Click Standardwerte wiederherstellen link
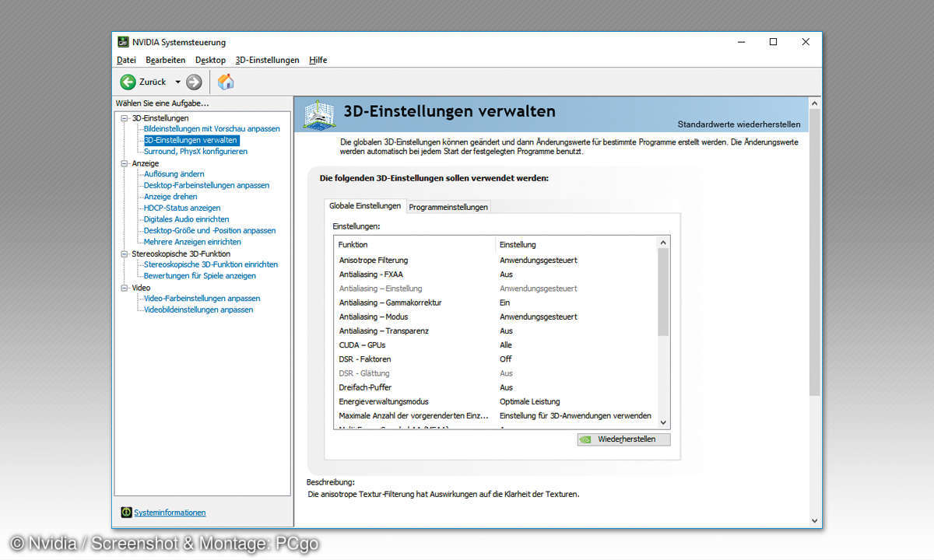The image size is (934, 560). tap(739, 124)
